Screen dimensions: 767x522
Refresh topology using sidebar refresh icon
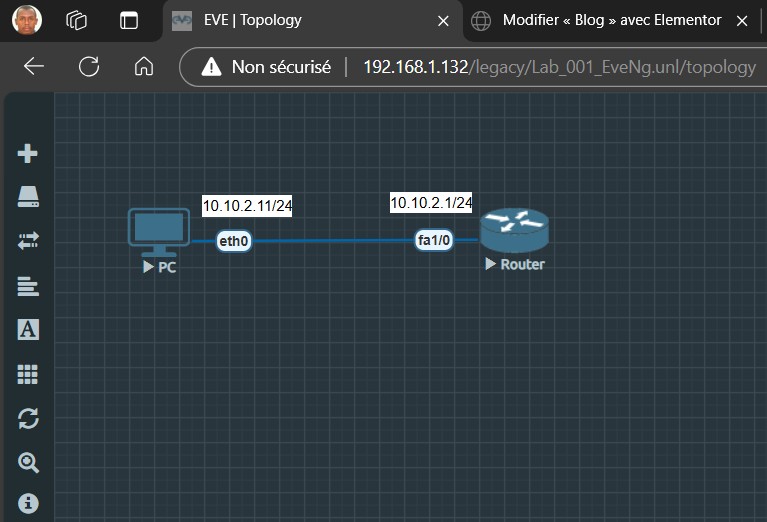pos(28,418)
